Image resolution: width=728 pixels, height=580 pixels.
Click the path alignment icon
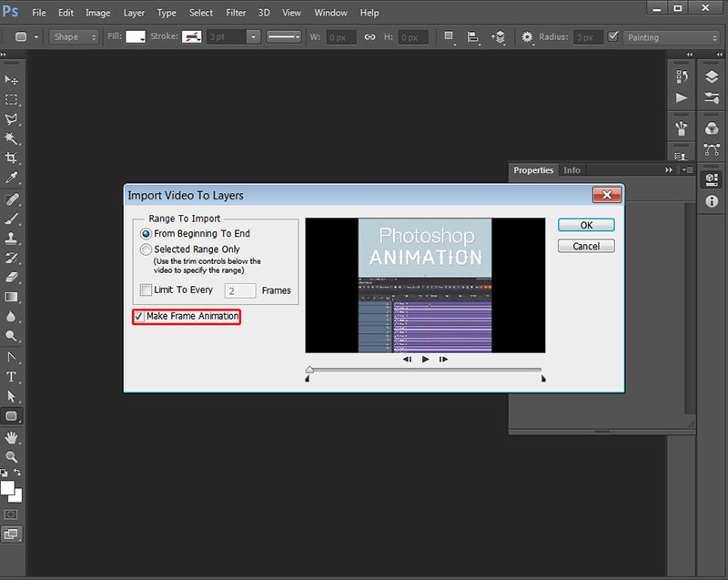click(472, 36)
